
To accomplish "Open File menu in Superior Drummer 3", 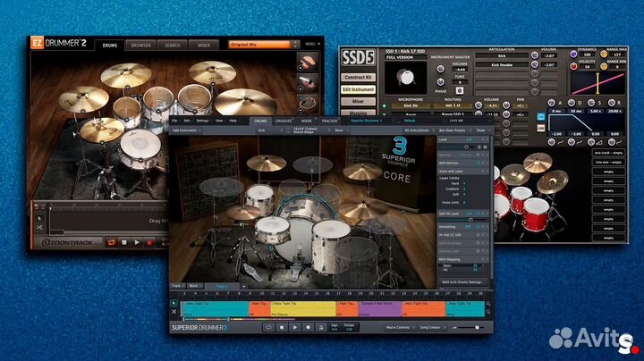I will tap(174, 121).
